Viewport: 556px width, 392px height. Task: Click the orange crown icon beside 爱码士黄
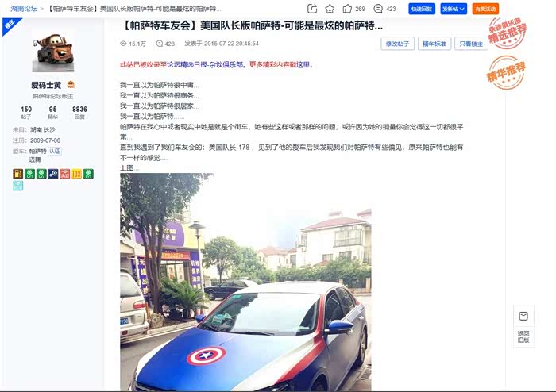71,85
